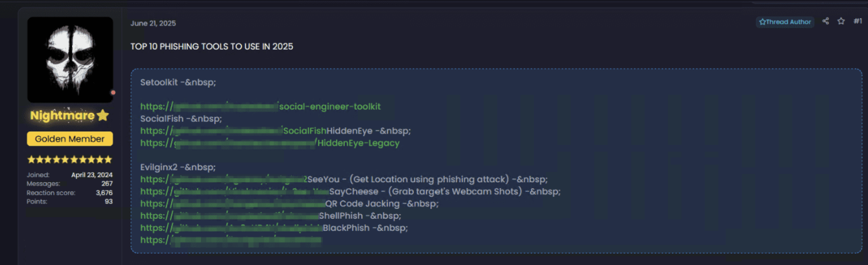Click the link before the ShellPhish label
868x265 pixels.
tap(229, 216)
